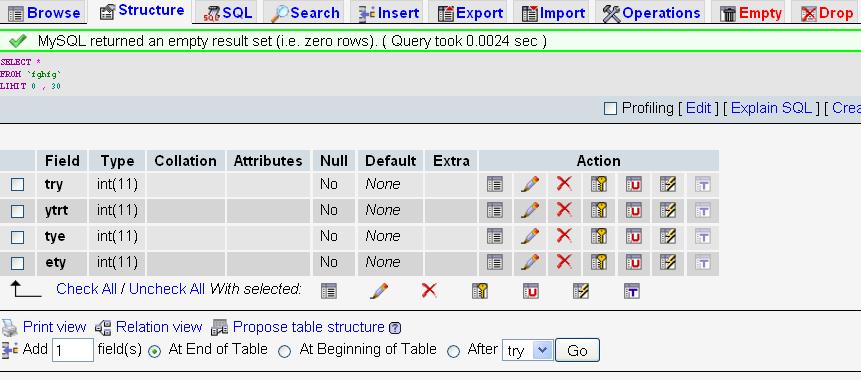861x380 pixels.
Task: Open the Print view link
Action: pos(54,327)
